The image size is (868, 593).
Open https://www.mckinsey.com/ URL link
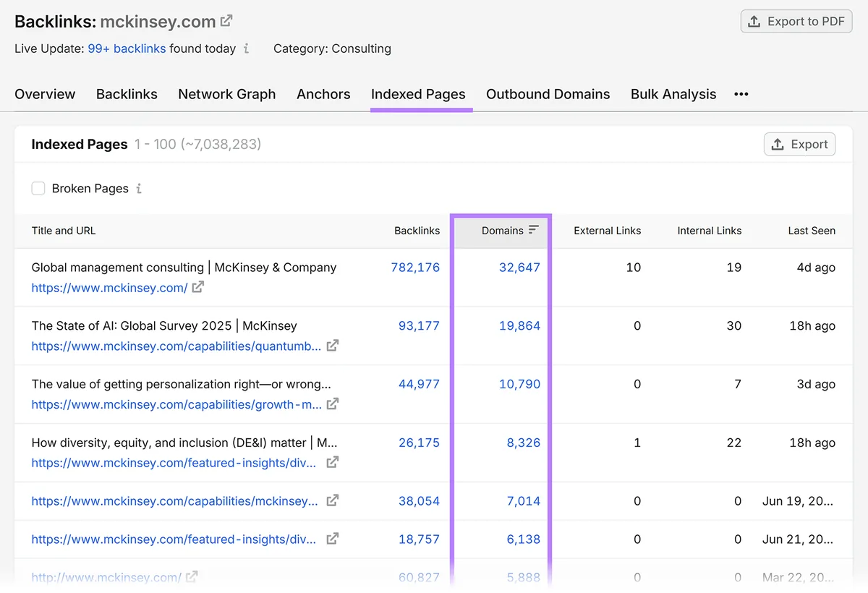(109, 287)
